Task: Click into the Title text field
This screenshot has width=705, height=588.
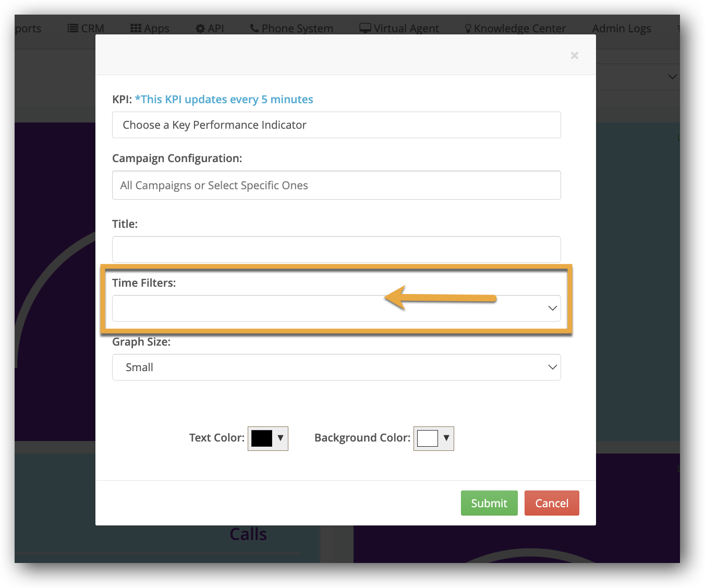Action: pos(336,250)
